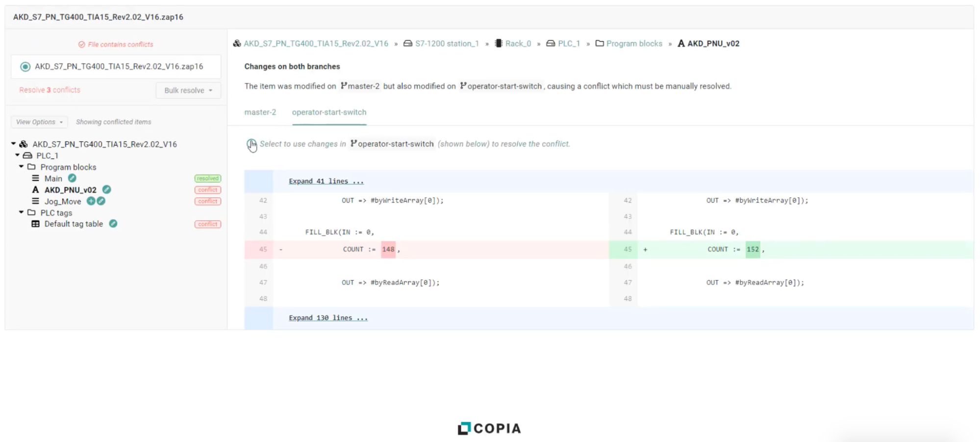Open S7-1200 station_1 breadcrumb link

pyautogui.click(x=447, y=44)
